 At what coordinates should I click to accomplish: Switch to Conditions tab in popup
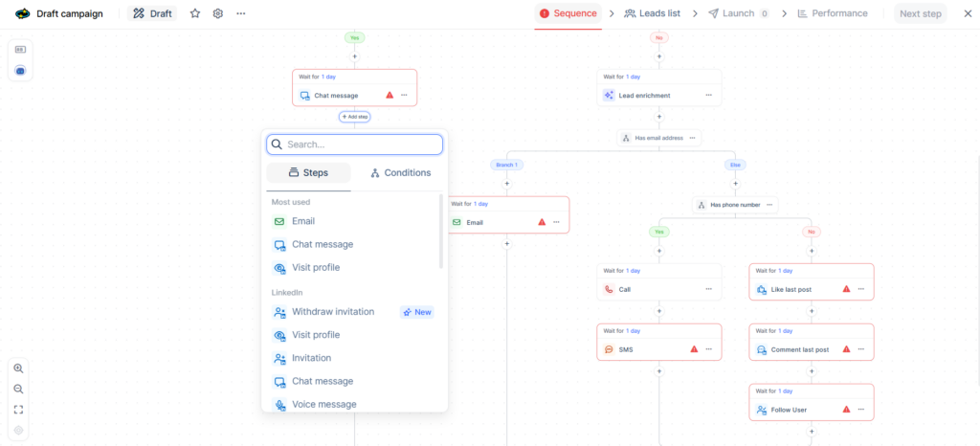pos(400,173)
